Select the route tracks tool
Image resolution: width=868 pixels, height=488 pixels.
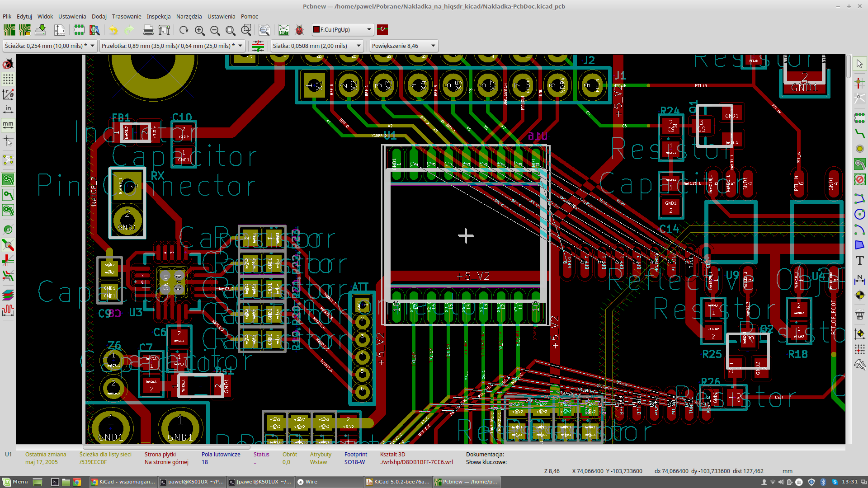click(859, 134)
